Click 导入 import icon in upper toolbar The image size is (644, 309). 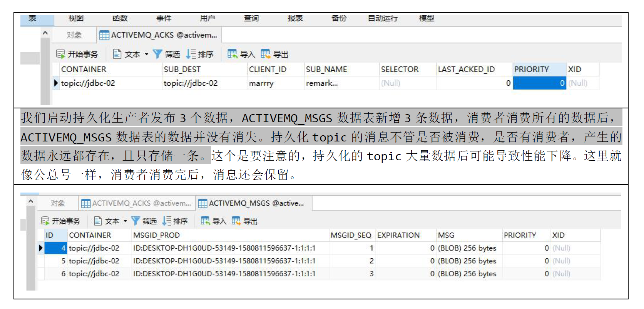pyautogui.click(x=232, y=54)
